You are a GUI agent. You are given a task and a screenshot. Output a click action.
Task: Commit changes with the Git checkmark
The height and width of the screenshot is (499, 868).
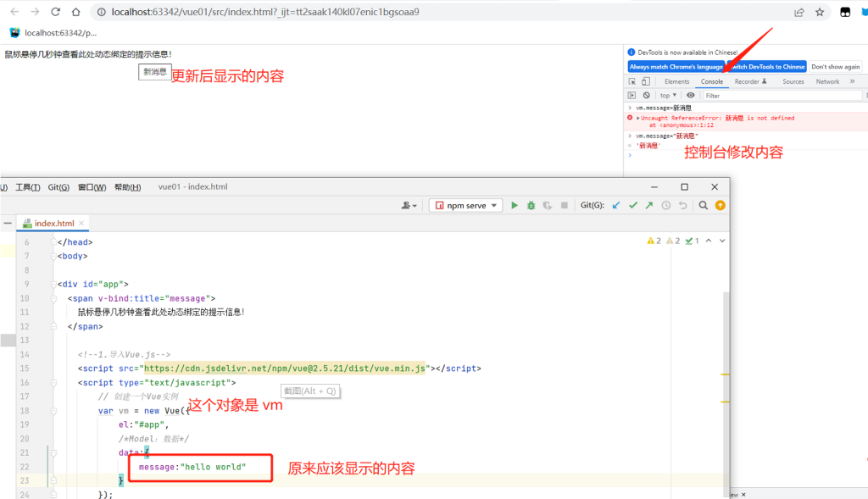(x=632, y=205)
